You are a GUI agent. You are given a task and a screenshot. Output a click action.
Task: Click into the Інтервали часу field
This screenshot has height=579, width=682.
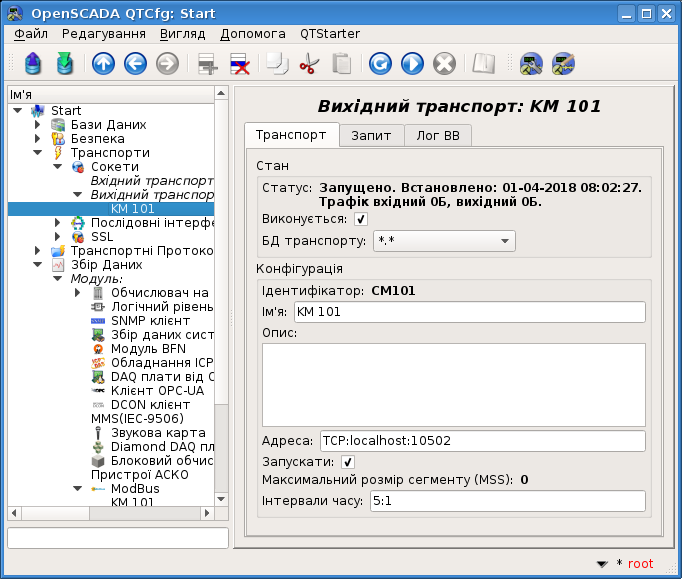click(508, 501)
